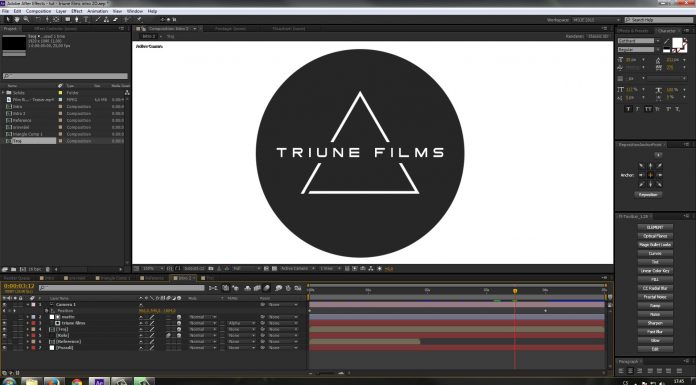
Task: Click the Optical Flares button
Action: [655, 236]
